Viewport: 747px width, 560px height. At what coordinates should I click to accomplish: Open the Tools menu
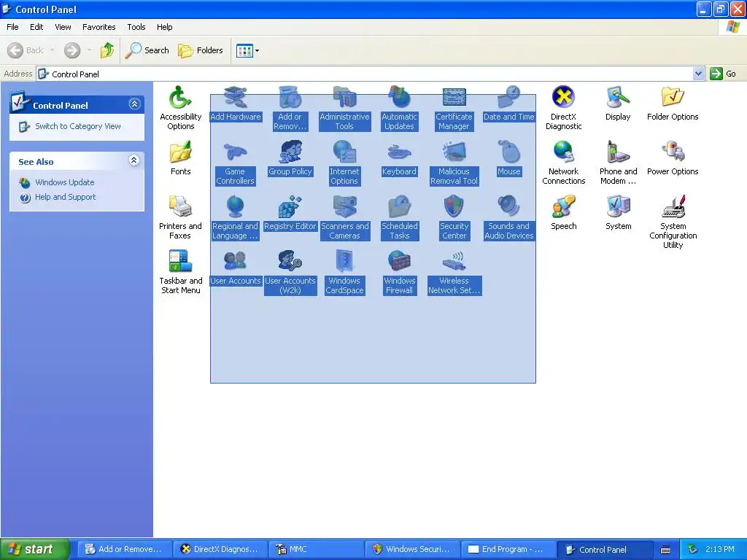click(x=136, y=27)
